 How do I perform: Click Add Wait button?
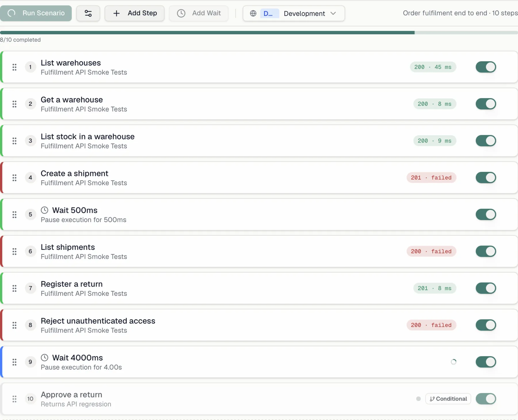(199, 13)
